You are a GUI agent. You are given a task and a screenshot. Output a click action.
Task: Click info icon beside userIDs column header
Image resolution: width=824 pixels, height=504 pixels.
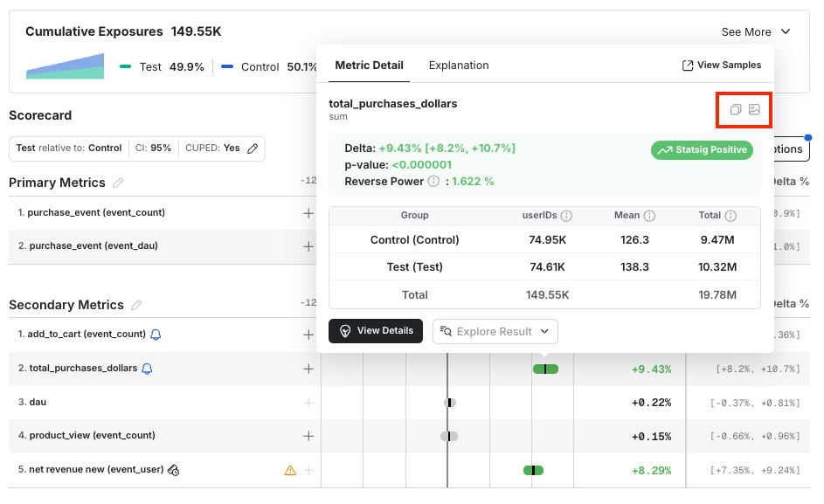(x=566, y=216)
